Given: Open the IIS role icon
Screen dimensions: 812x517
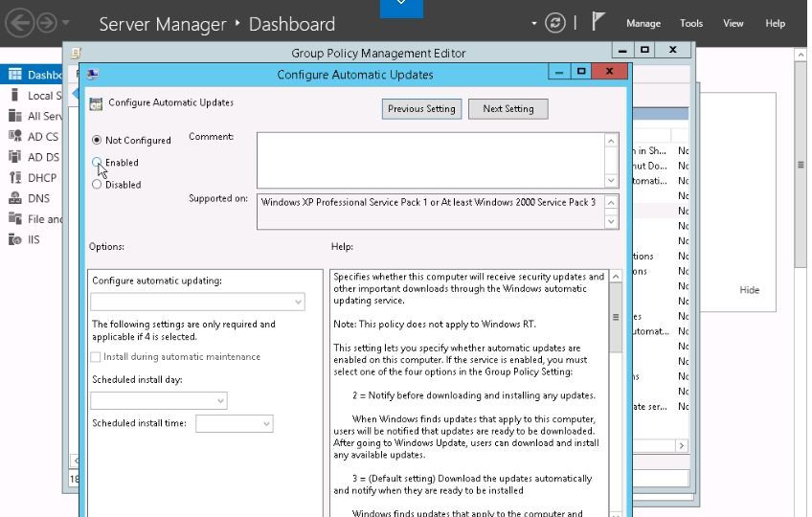Looking at the screenshot, I should pos(15,239).
